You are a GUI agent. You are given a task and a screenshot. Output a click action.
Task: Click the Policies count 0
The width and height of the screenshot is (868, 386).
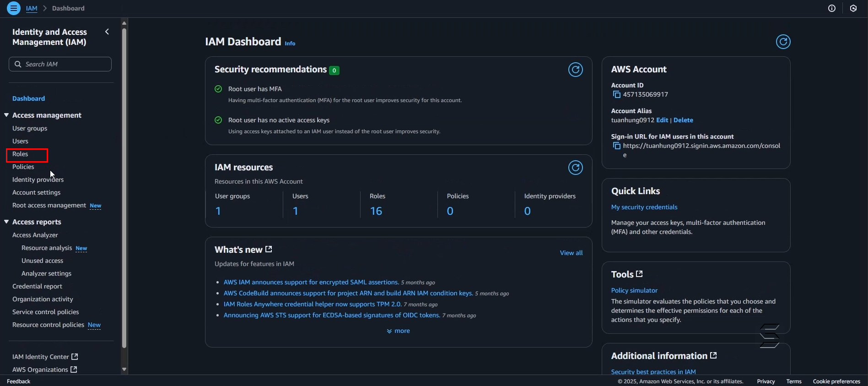(x=450, y=211)
